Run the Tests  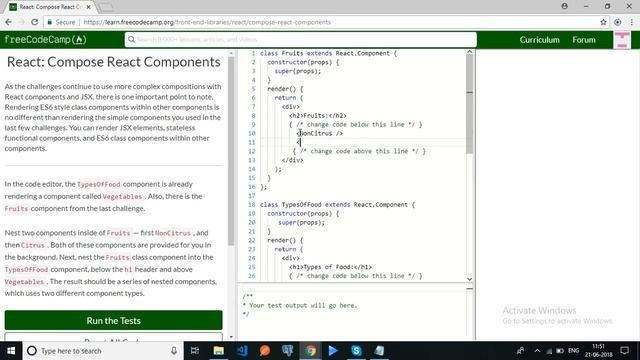113,320
